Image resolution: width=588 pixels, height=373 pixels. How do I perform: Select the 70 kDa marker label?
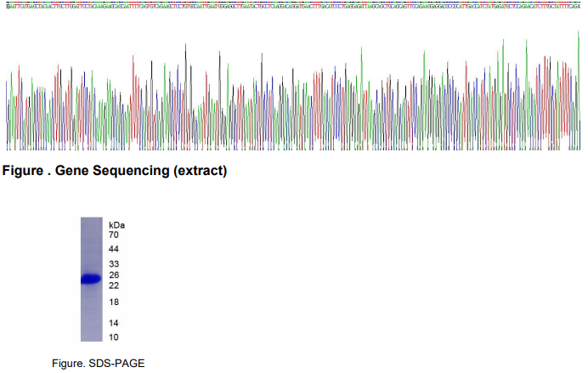[x=114, y=235]
